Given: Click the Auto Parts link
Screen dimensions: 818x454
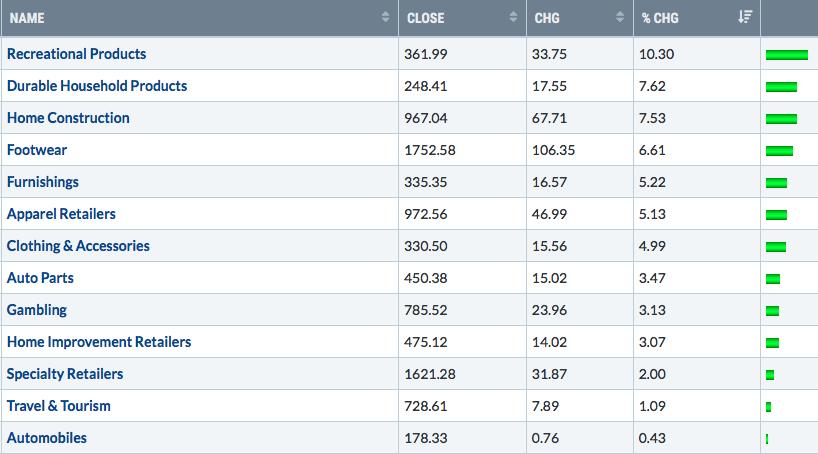Looking at the screenshot, I should (x=40, y=278).
